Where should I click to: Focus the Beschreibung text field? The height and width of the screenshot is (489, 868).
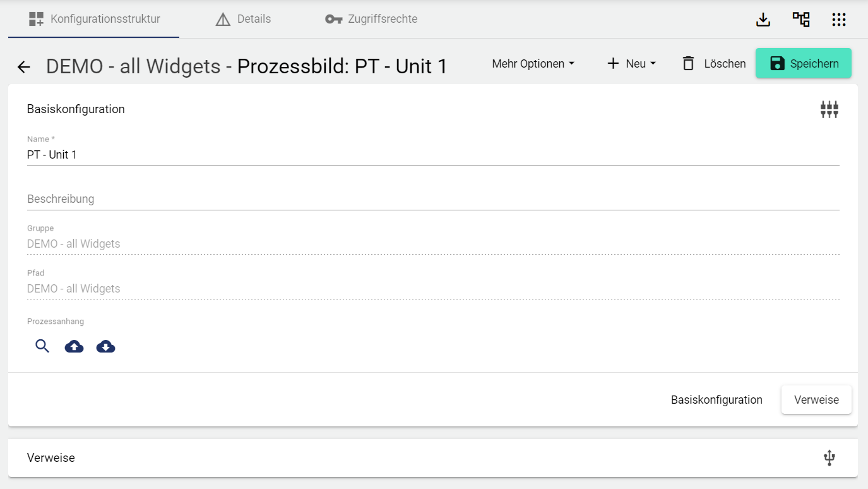point(433,199)
